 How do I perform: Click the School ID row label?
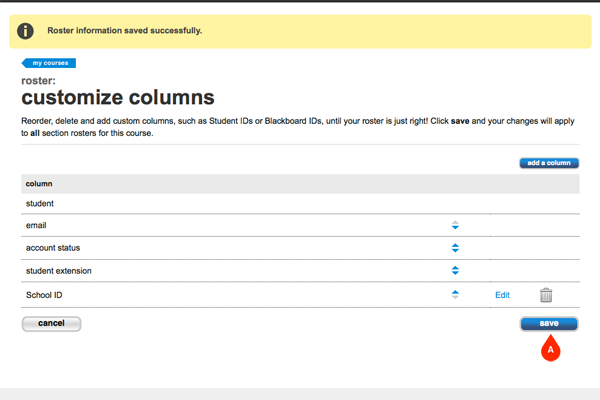(44, 295)
